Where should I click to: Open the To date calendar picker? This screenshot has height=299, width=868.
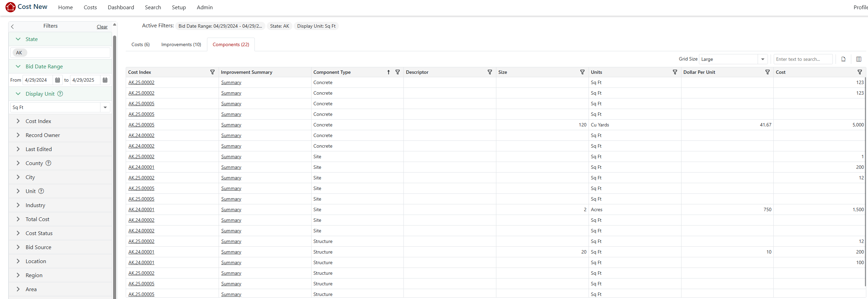point(105,80)
